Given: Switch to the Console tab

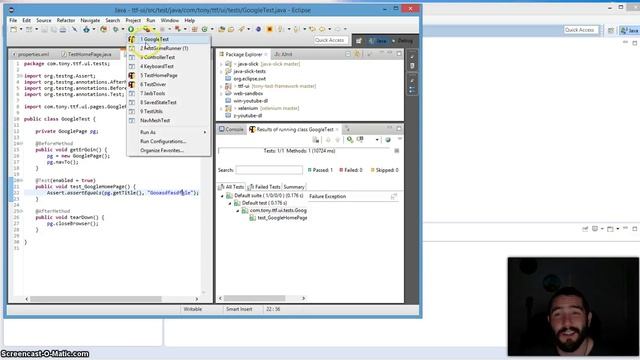Looking at the screenshot, I should click(x=231, y=129).
